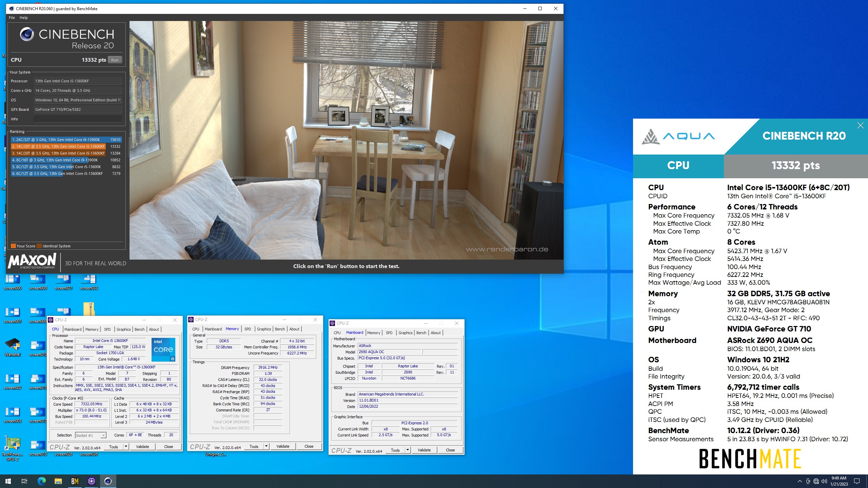Image resolution: width=868 pixels, height=488 pixels.
Task: Select the zipped folder icon on desktop
Action: coord(89,309)
